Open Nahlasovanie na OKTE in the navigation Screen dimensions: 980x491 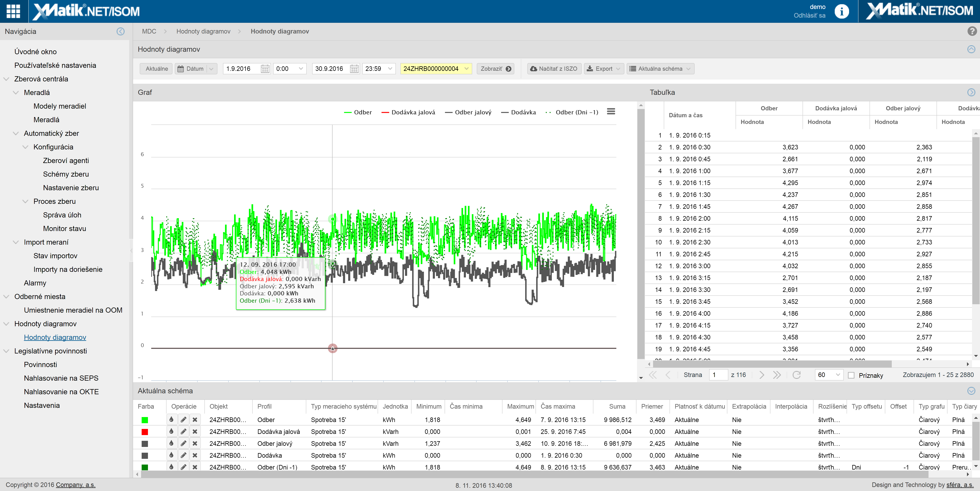pyautogui.click(x=61, y=392)
